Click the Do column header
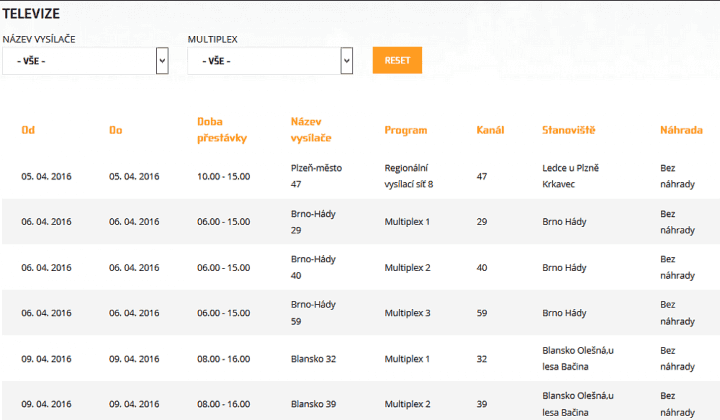The image size is (720, 420). pyautogui.click(x=116, y=130)
